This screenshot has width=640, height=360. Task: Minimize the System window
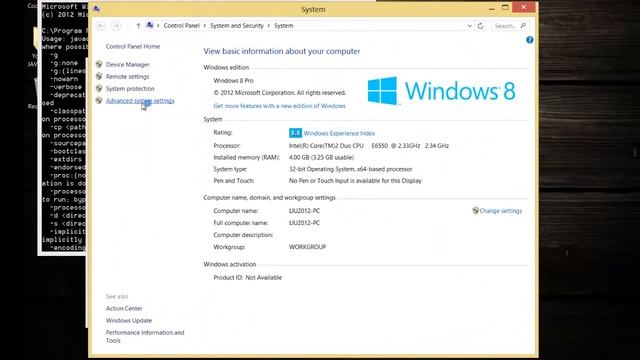click(x=492, y=8)
